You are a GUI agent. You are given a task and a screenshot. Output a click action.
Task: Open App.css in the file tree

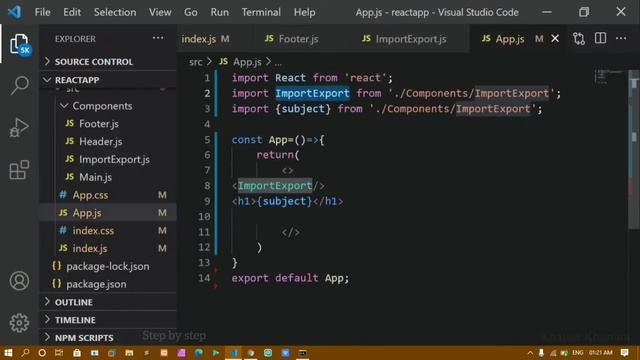tap(108, 195)
